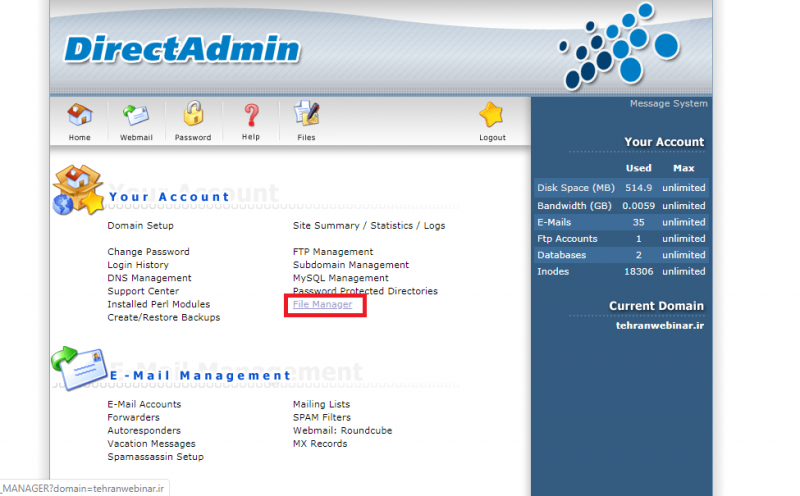Viewport: 800px width, 496px height.
Task: Select FTP Management link
Action: pyautogui.click(x=333, y=252)
